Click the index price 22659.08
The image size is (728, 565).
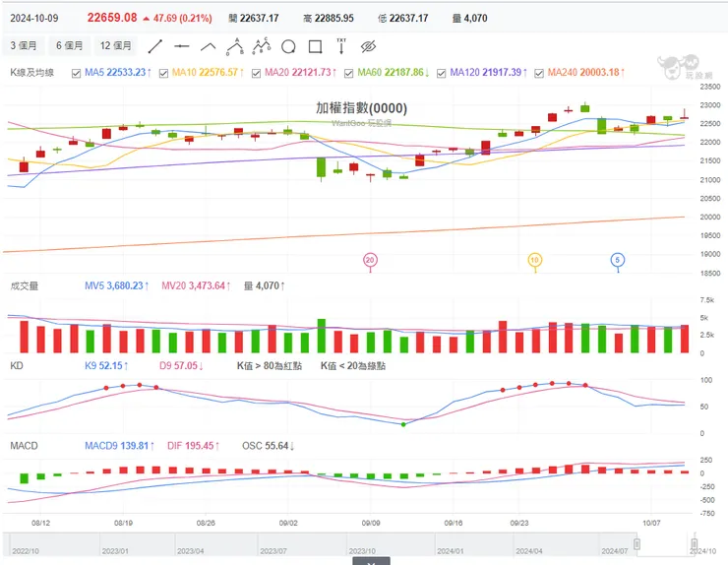(112, 18)
